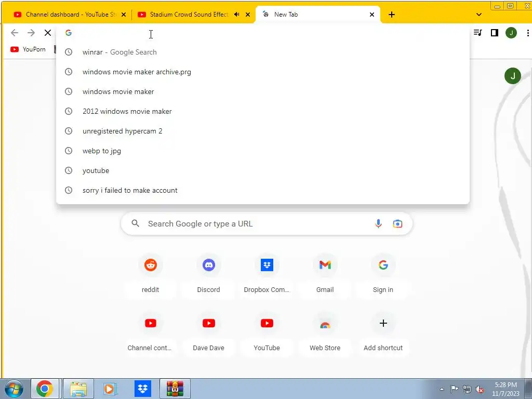Close the Stadium Crowd Sound Effect tab
The image size is (532, 399).
click(248, 15)
